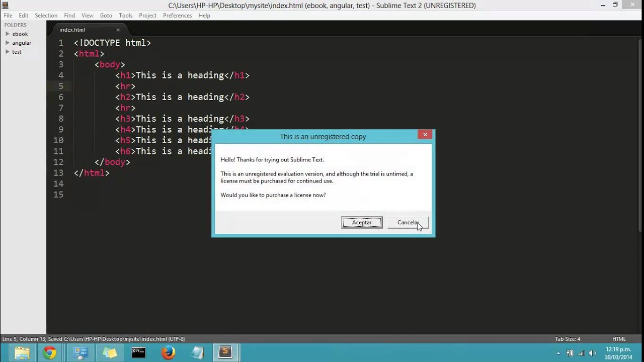Image resolution: width=644 pixels, height=362 pixels.
Task: Click the status text 'Line 5, Column 13'
Action: tap(24, 339)
